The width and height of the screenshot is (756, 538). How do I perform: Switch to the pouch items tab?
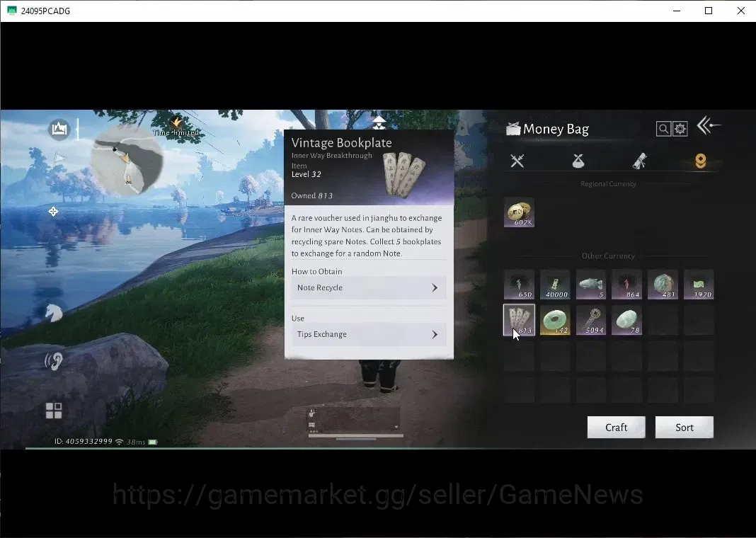[578, 161]
